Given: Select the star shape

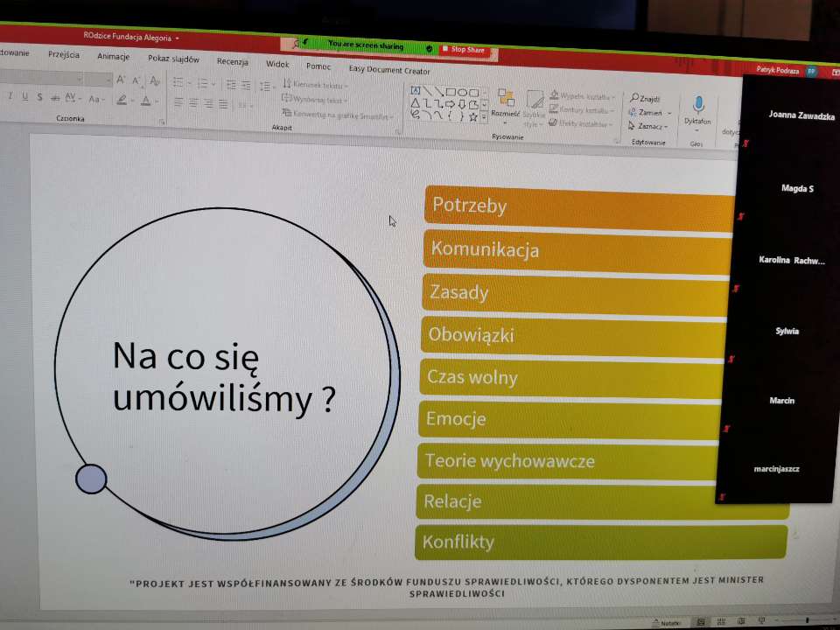Looking at the screenshot, I should 473,116.
